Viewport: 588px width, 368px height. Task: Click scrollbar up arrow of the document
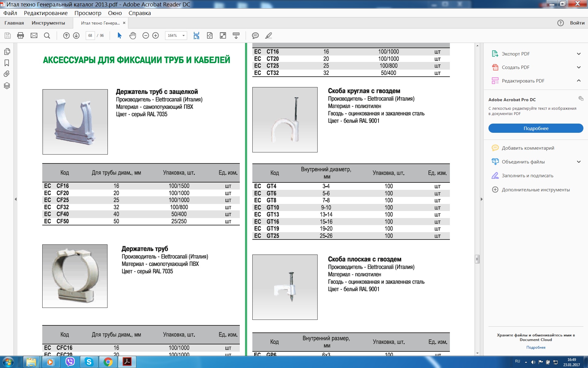pyautogui.click(x=477, y=45)
